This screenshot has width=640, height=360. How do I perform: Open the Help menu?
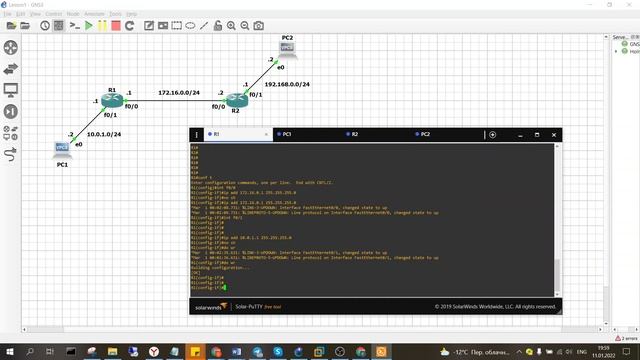[x=131, y=14]
